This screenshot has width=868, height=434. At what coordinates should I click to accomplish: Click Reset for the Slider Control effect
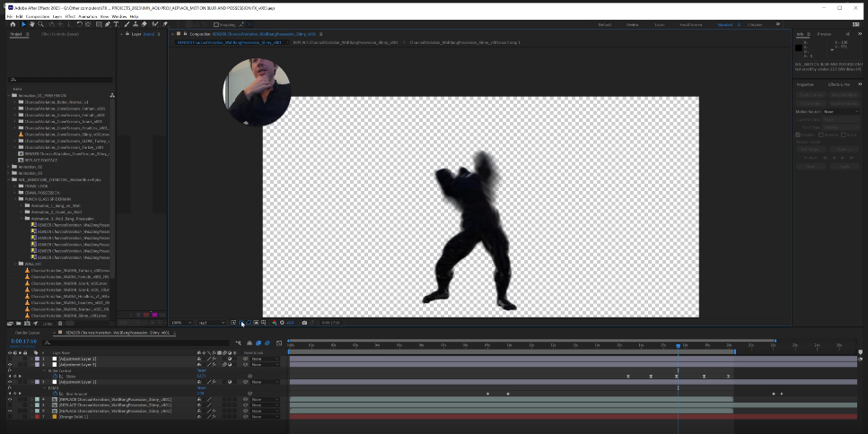coord(201,370)
